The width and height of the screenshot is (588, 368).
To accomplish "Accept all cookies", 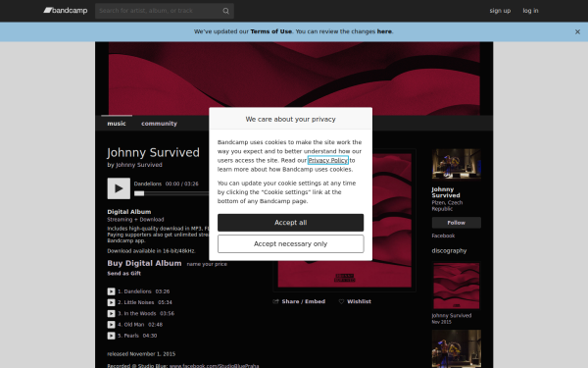I will 291,223.
